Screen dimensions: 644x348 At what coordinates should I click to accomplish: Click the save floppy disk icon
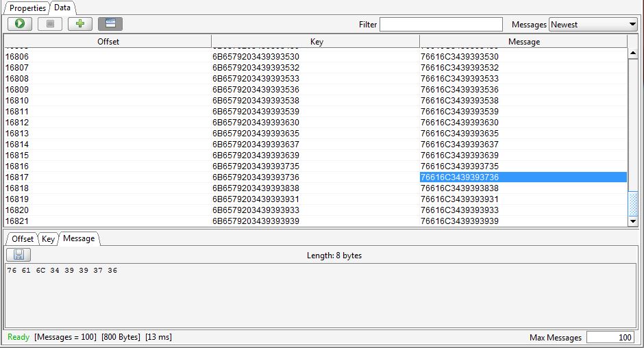point(18,255)
